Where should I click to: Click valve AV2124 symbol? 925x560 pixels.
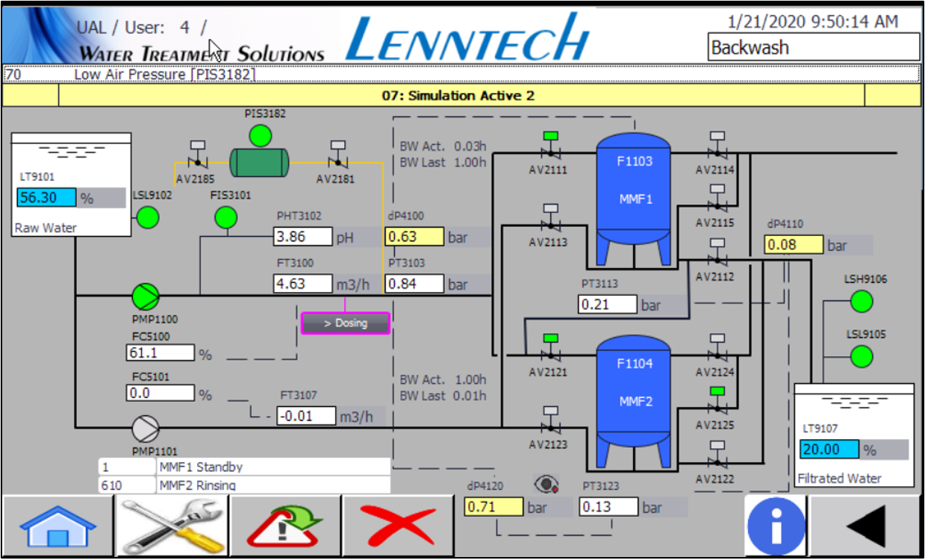coord(717,349)
